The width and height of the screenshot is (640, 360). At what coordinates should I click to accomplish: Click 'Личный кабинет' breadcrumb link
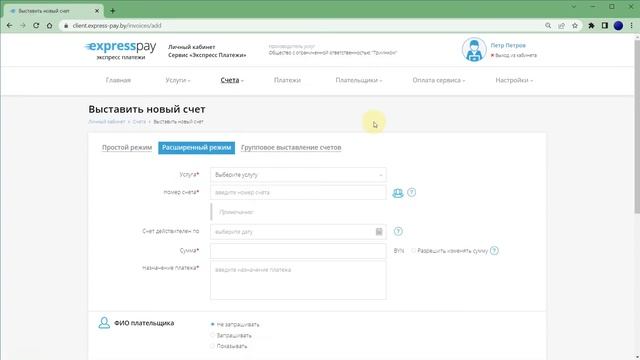tap(107, 122)
